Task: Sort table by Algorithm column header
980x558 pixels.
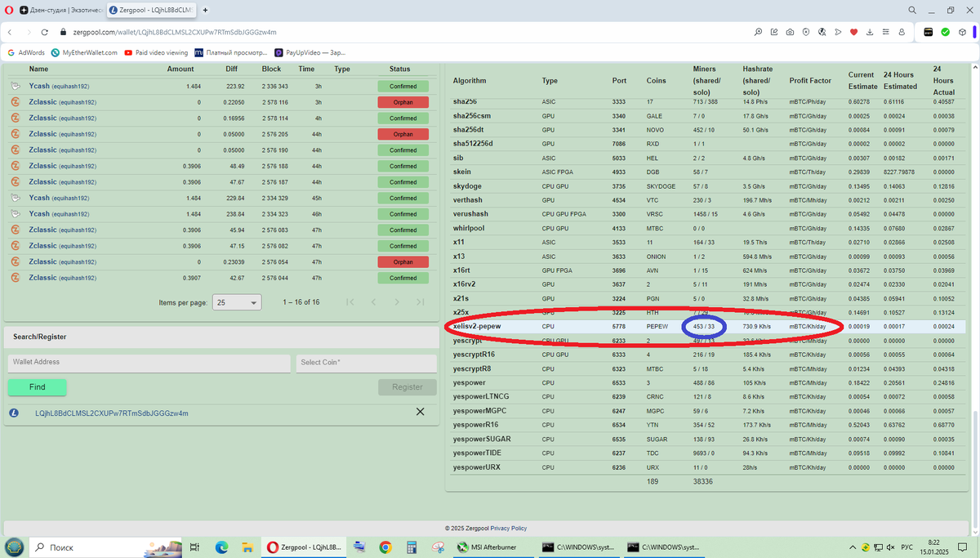Action: coord(470,81)
